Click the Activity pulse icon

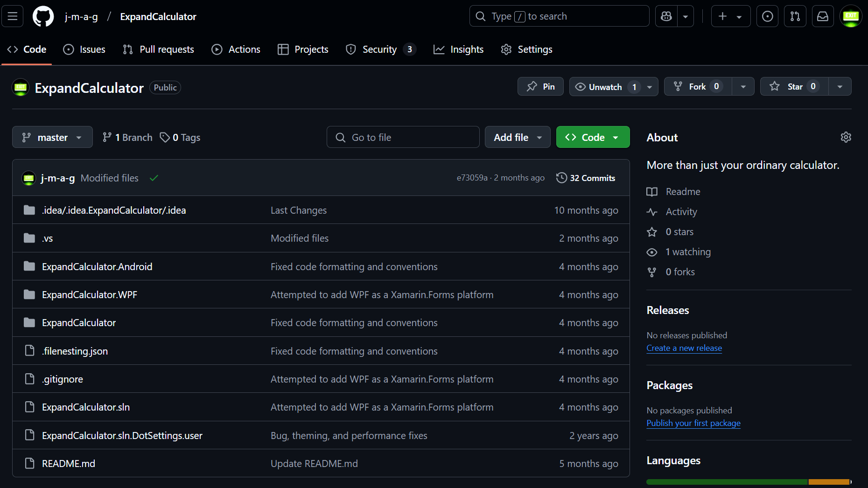652,212
